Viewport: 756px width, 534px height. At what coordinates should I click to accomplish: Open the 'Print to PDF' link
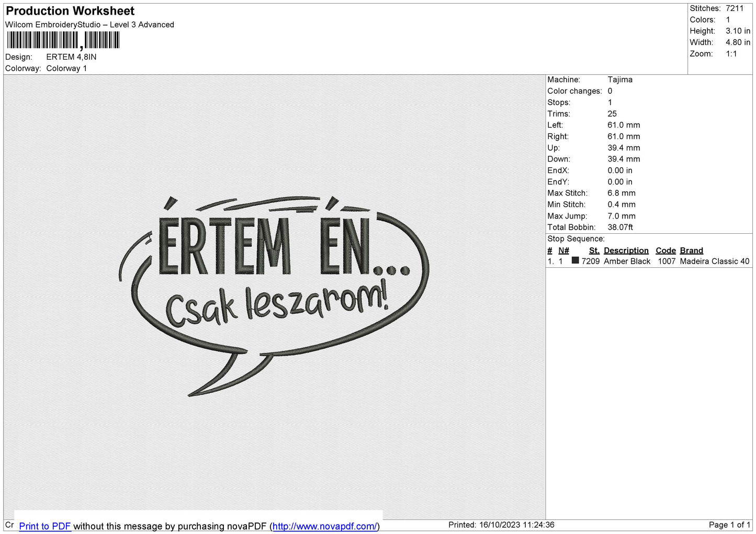[45, 526]
